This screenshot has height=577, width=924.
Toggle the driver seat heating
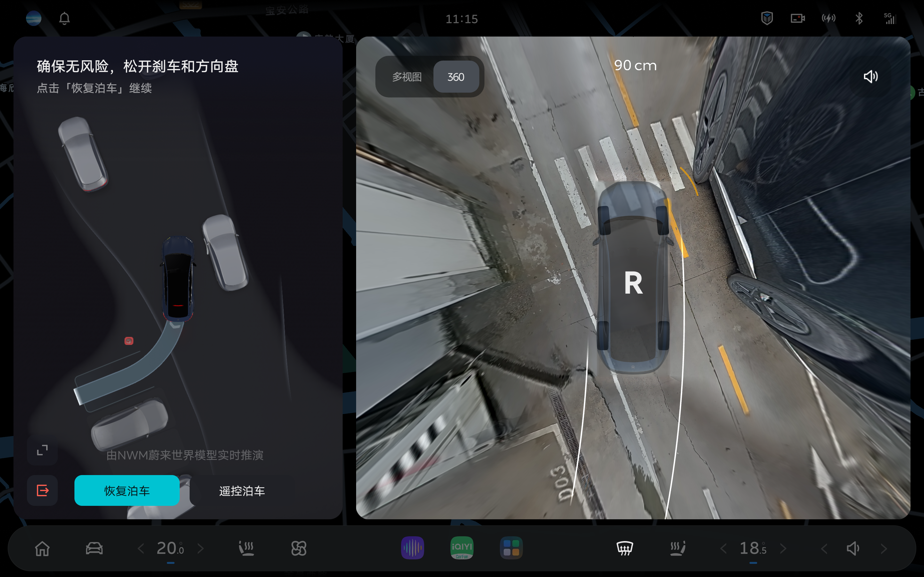tap(246, 548)
